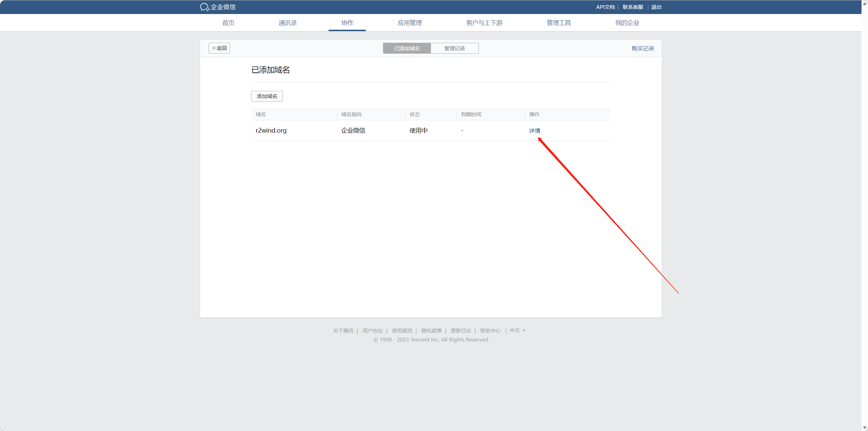
Task: Open the API文档 link
Action: tap(605, 7)
